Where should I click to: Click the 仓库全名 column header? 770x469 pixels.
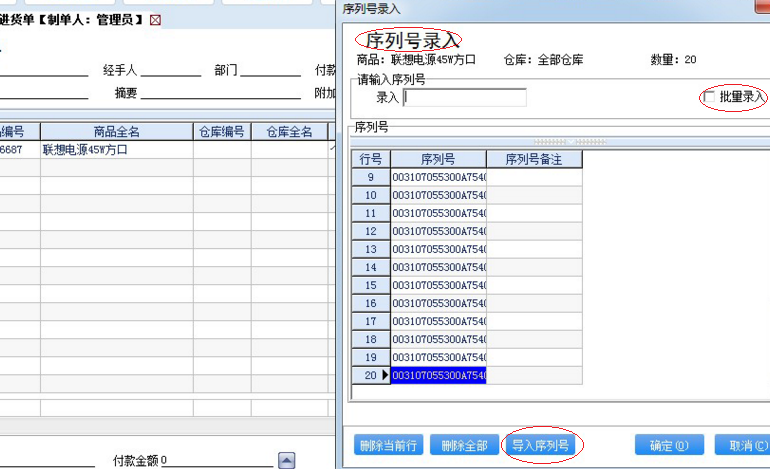point(289,132)
